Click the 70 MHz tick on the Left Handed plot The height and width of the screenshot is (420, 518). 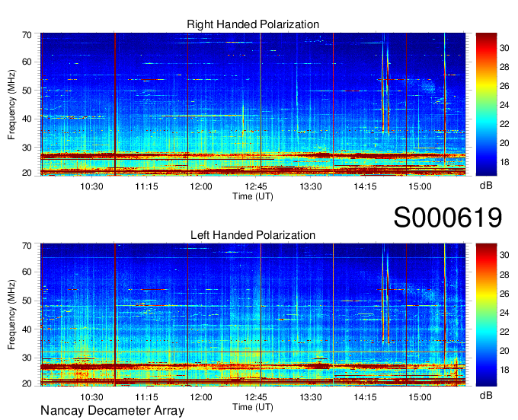tap(27, 246)
